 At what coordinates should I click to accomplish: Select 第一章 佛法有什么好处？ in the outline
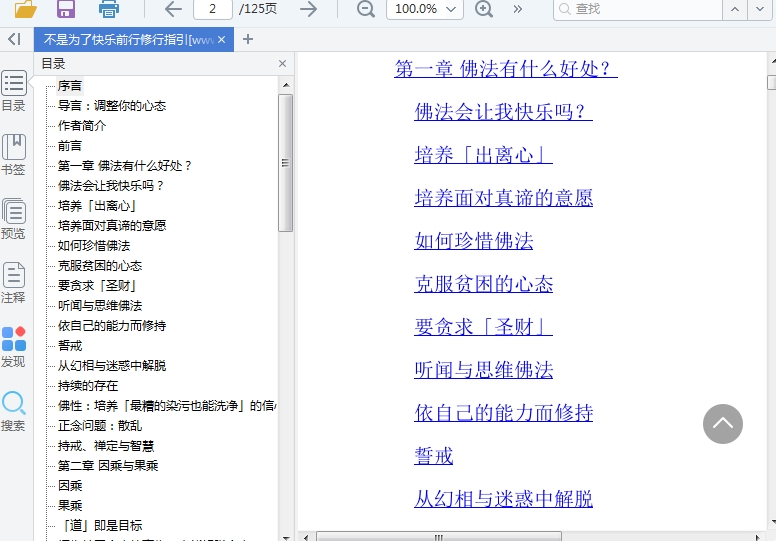pos(124,166)
